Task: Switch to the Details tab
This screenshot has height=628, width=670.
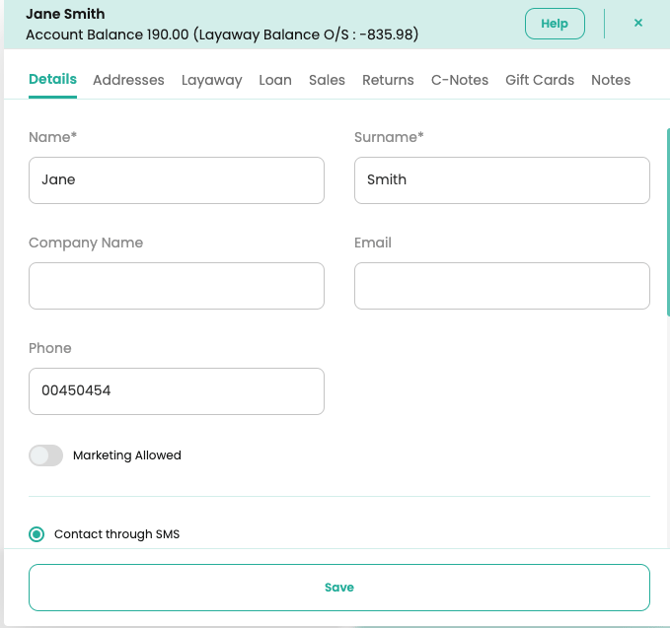Action: tap(52, 80)
